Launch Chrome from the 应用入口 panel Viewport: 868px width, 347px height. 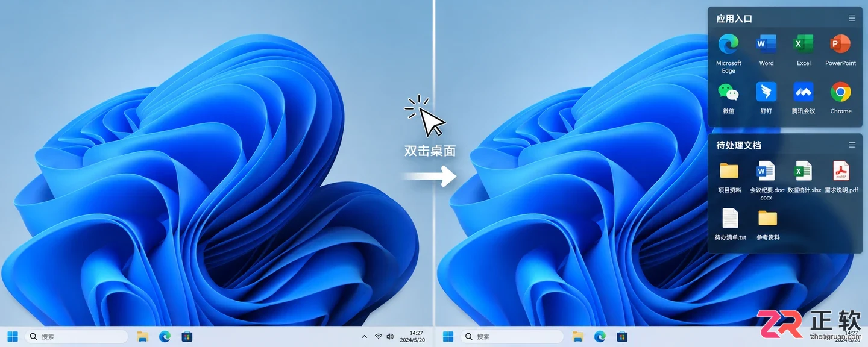[841, 92]
